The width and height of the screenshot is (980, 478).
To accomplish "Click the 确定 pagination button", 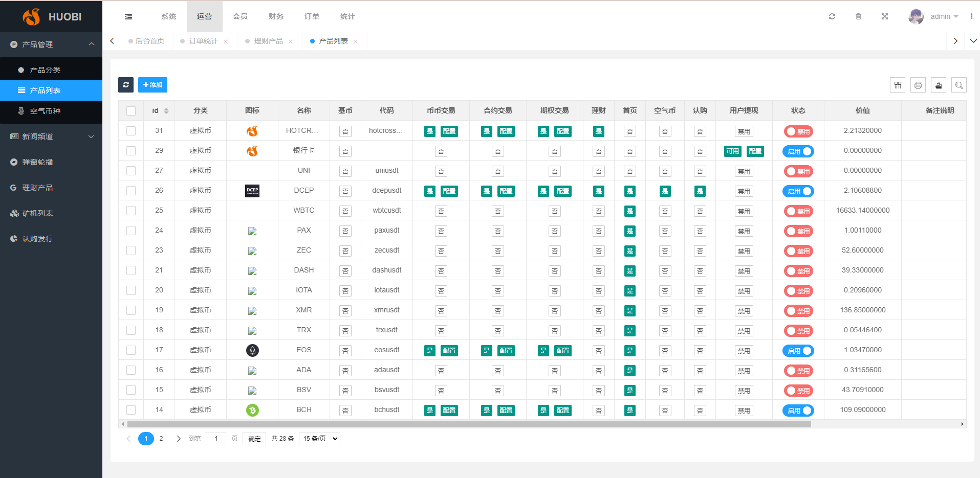I will pyautogui.click(x=254, y=439).
